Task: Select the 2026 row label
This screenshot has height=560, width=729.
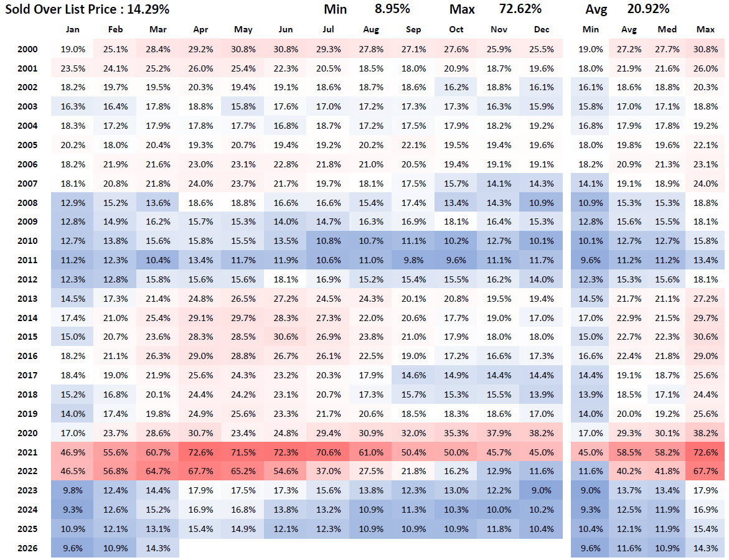Action: pyautogui.click(x=27, y=548)
